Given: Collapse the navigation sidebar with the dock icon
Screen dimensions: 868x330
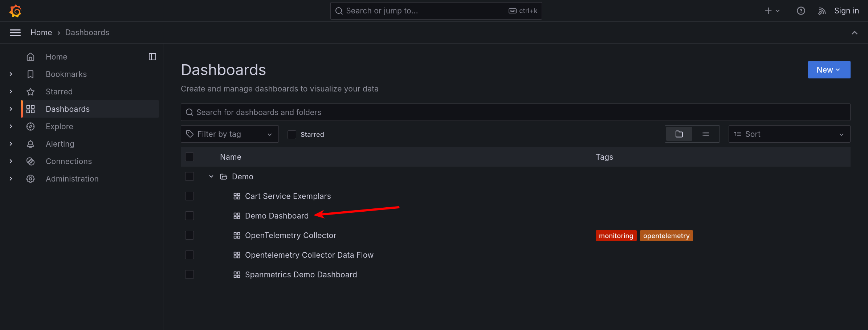Looking at the screenshot, I should click(152, 57).
